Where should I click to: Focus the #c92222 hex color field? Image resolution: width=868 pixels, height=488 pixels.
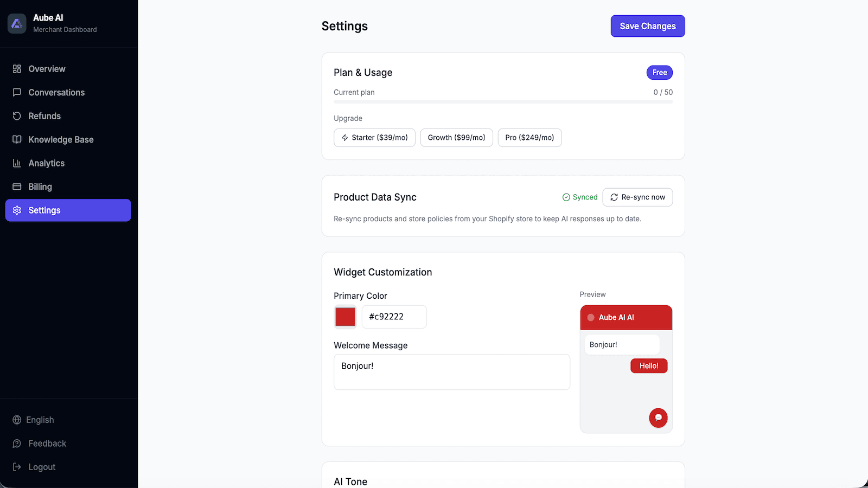[x=394, y=317]
